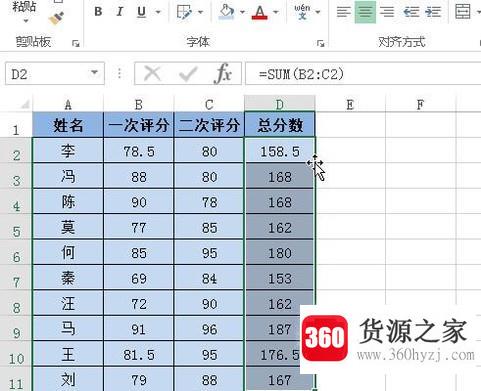Viewport: 481px width, 391px height.
Task: Increase the indent
Action: 433,12
